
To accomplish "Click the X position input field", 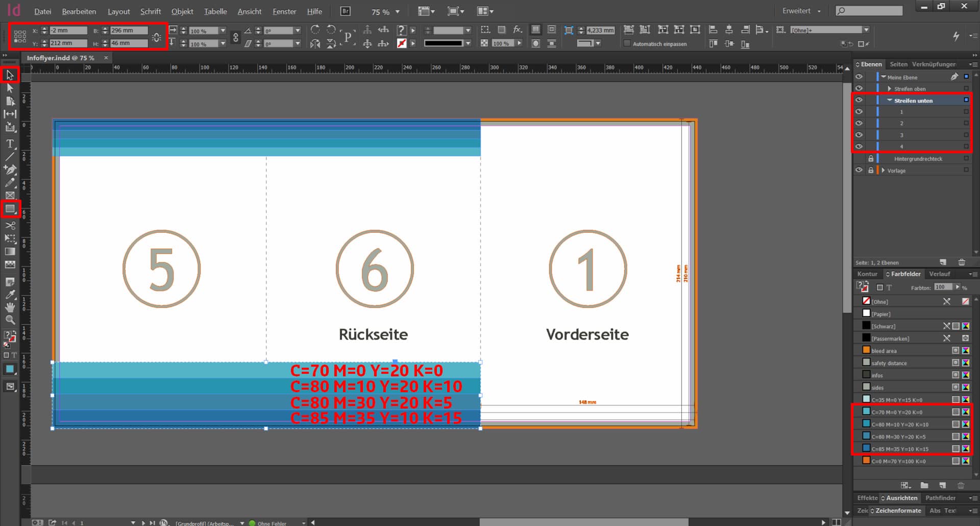I will coord(68,31).
